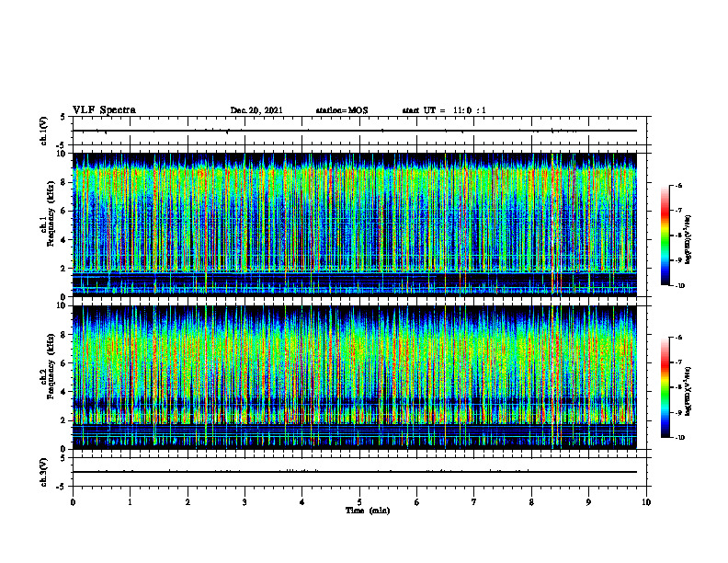Click the time axis tick label '3'

pyautogui.click(x=245, y=502)
